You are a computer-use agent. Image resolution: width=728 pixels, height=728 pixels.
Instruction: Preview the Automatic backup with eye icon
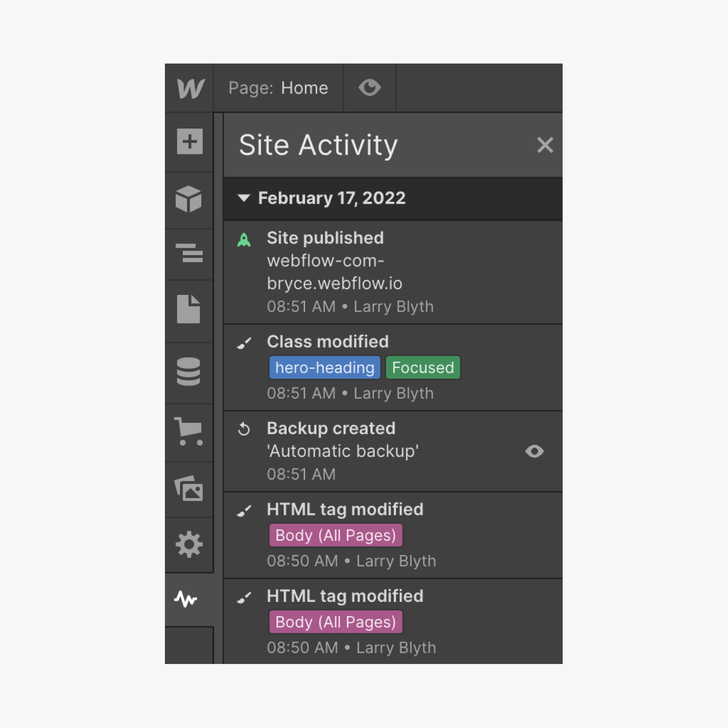(534, 452)
